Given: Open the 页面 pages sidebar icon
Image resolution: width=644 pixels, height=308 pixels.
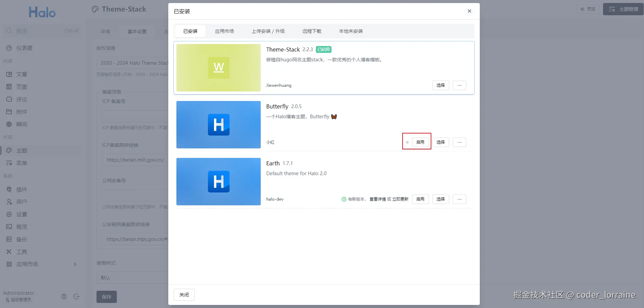Looking at the screenshot, I should (x=9, y=87).
